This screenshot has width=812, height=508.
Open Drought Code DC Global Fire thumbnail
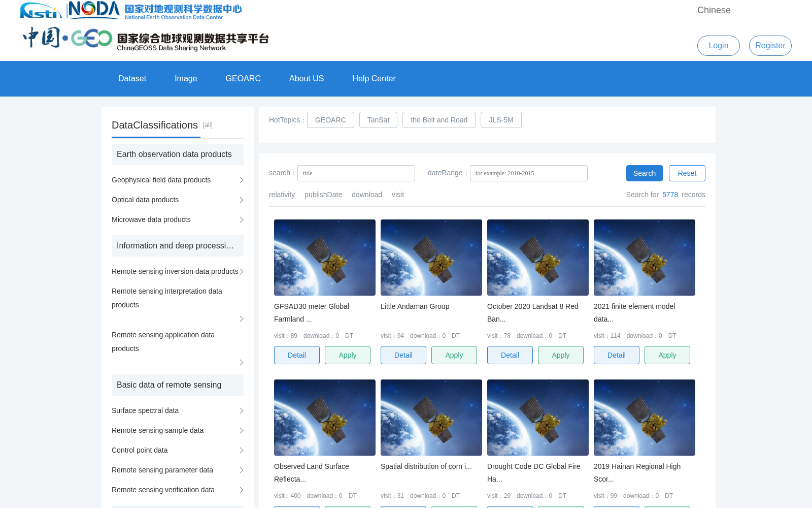pyautogui.click(x=538, y=418)
